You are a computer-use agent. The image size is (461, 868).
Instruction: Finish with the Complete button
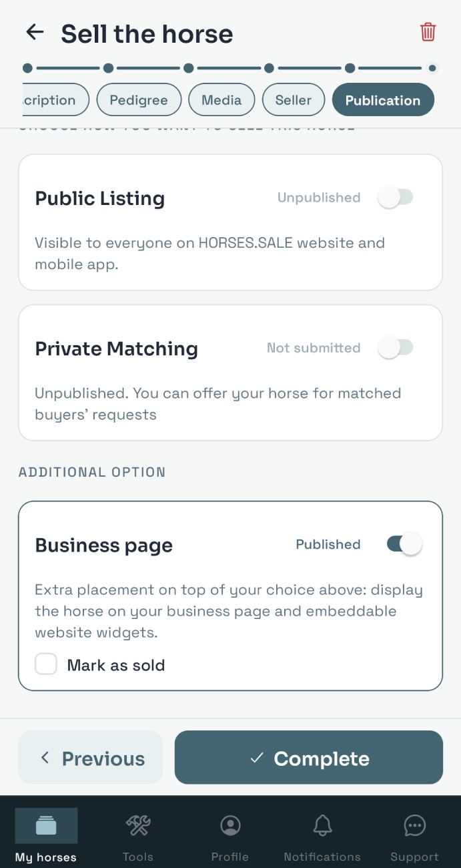[x=309, y=758]
